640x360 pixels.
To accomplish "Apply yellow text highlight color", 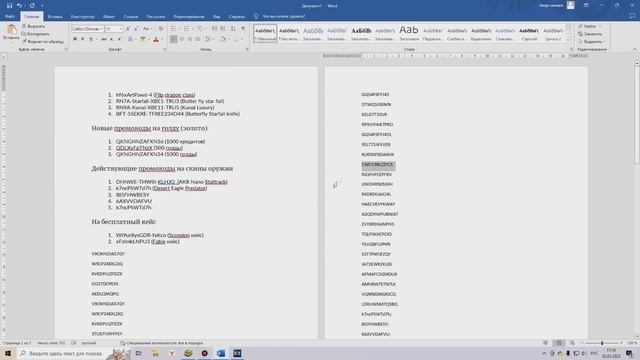I will 142,39.
